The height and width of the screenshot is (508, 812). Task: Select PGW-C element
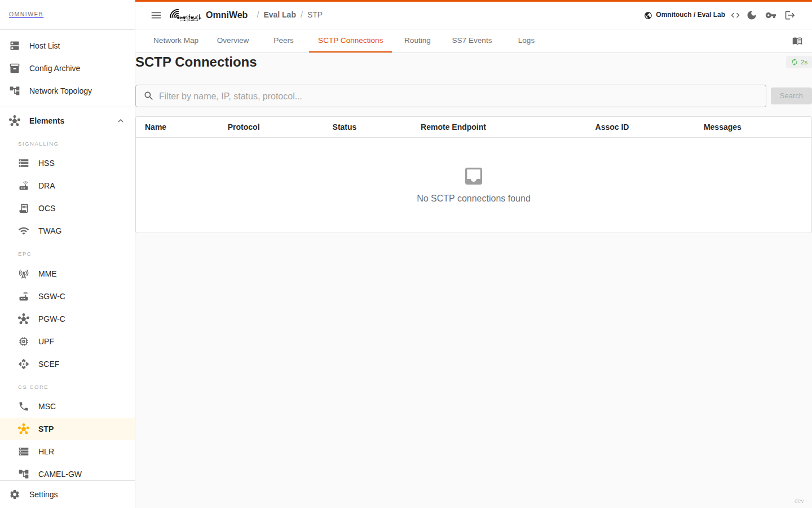coord(68,319)
